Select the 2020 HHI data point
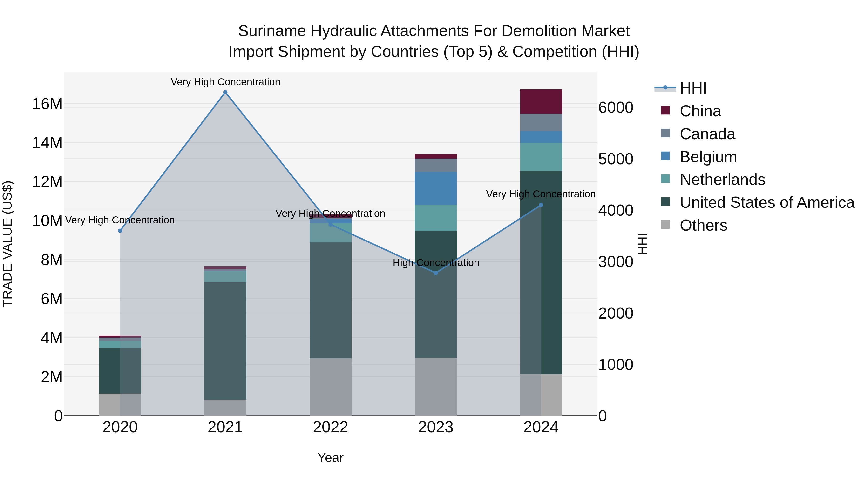This screenshot has height=488, width=868. tap(120, 231)
